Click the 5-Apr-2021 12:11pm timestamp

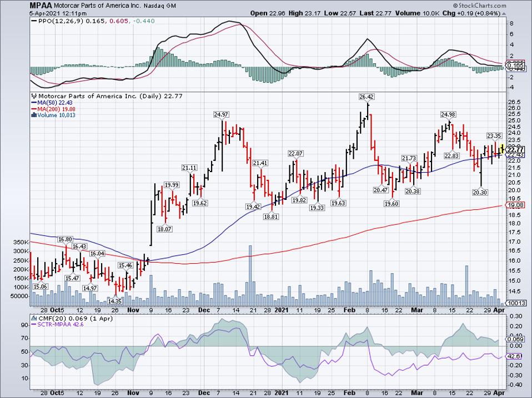coord(58,13)
